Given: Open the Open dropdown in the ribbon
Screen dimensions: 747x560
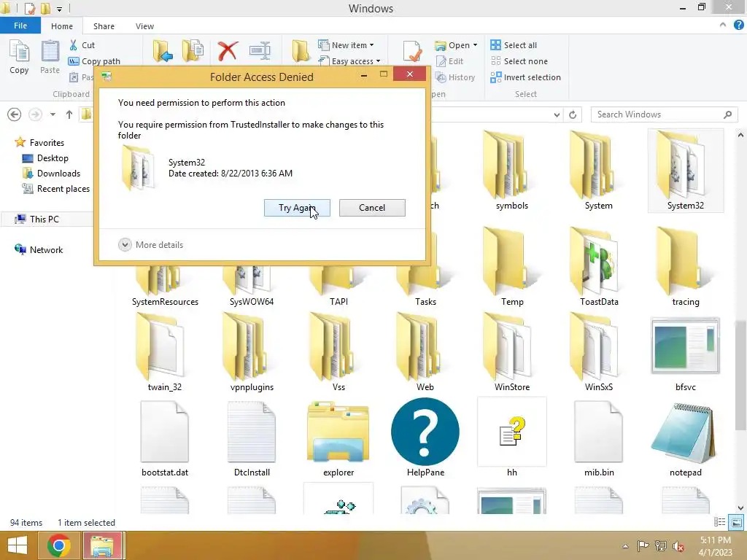Looking at the screenshot, I should [456, 45].
